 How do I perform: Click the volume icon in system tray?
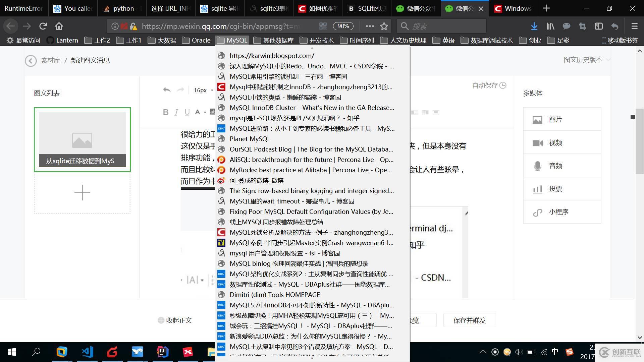point(519,352)
